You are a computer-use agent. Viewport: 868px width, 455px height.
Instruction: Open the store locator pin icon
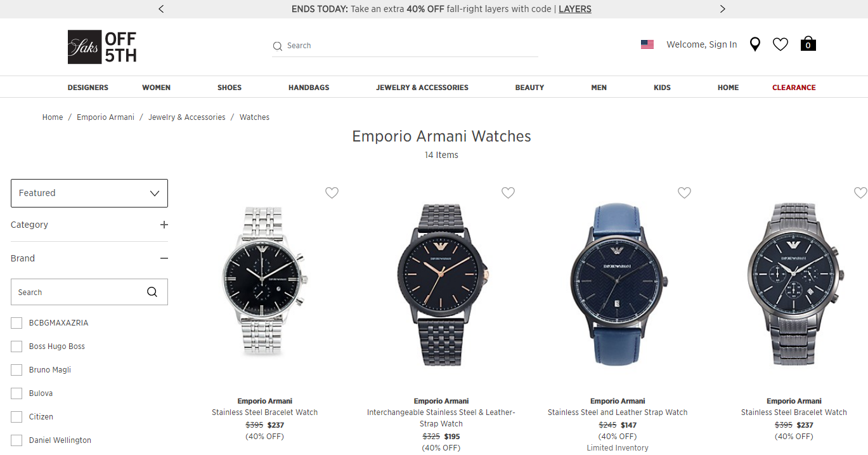pos(755,44)
